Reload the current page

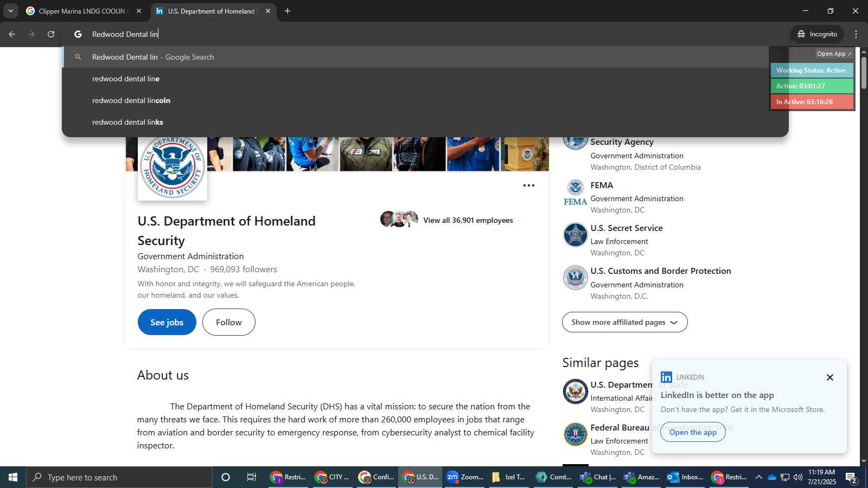pos(51,34)
